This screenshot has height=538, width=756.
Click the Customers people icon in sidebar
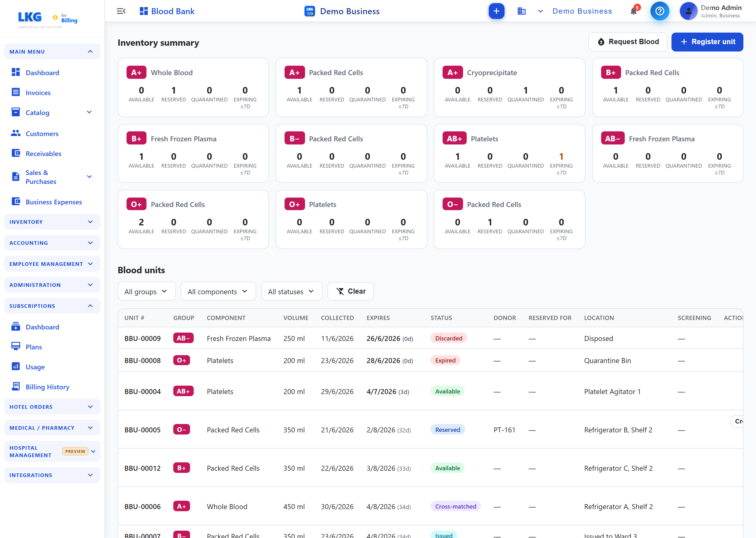pos(15,133)
